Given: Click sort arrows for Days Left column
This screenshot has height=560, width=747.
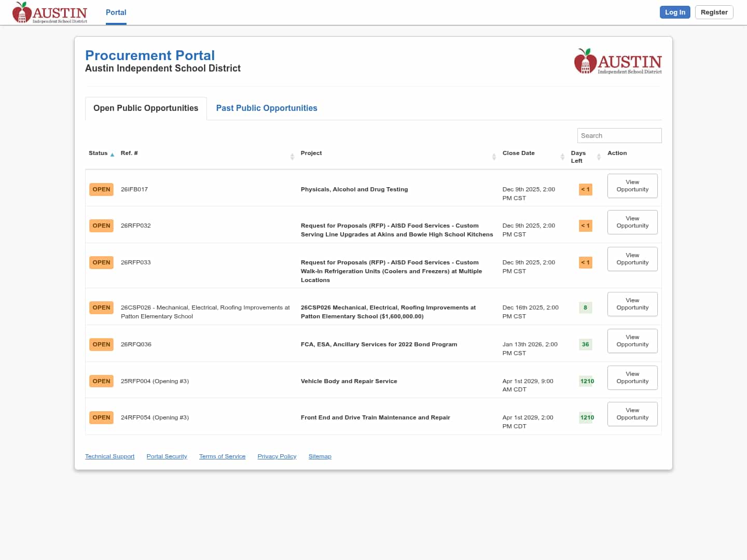Looking at the screenshot, I should pos(599,157).
